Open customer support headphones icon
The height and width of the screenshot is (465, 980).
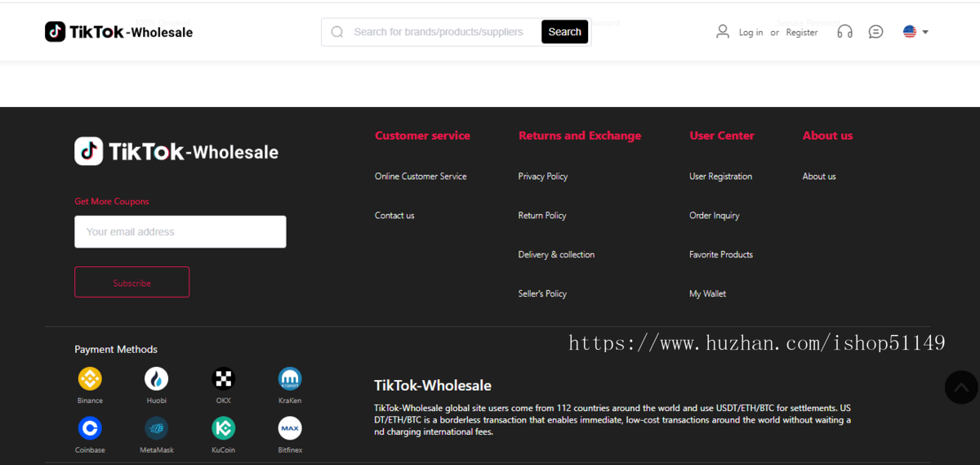845,32
